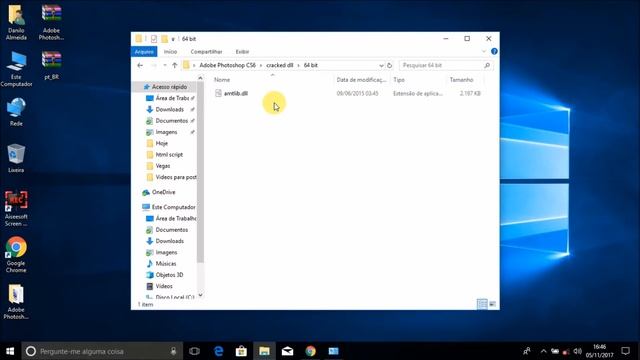The height and width of the screenshot is (360, 640).
Task: Open Objetos 3D under Este Computador
Action: click(x=169, y=275)
